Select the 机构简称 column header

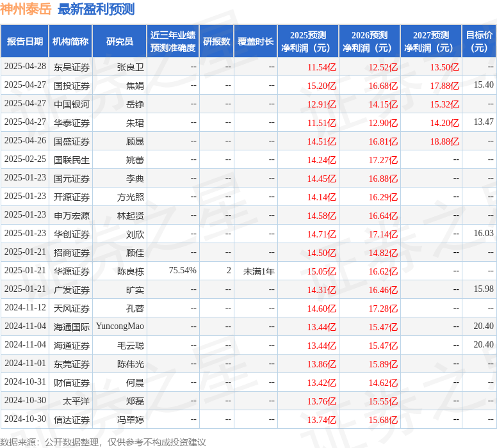70,42
